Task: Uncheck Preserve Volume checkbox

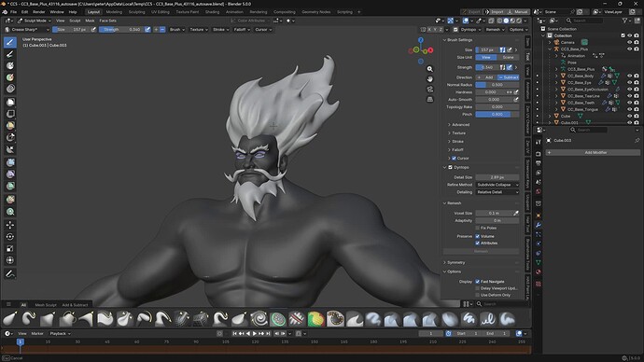Action: tap(478, 236)
